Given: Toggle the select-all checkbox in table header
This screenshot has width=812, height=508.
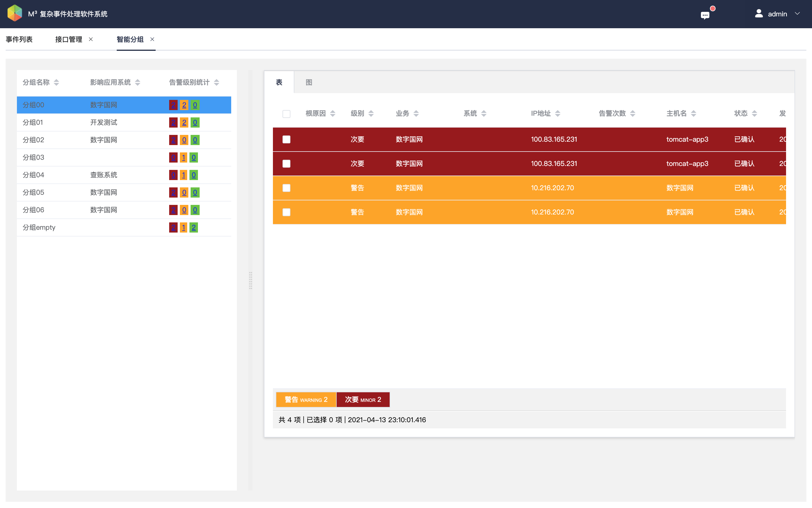Looking at the screenshot, I should [x=286, y=114].
